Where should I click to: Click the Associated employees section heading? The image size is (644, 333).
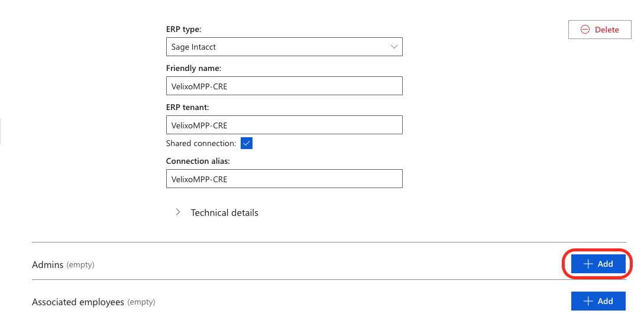pyautogui.click(x=78, y=302)
